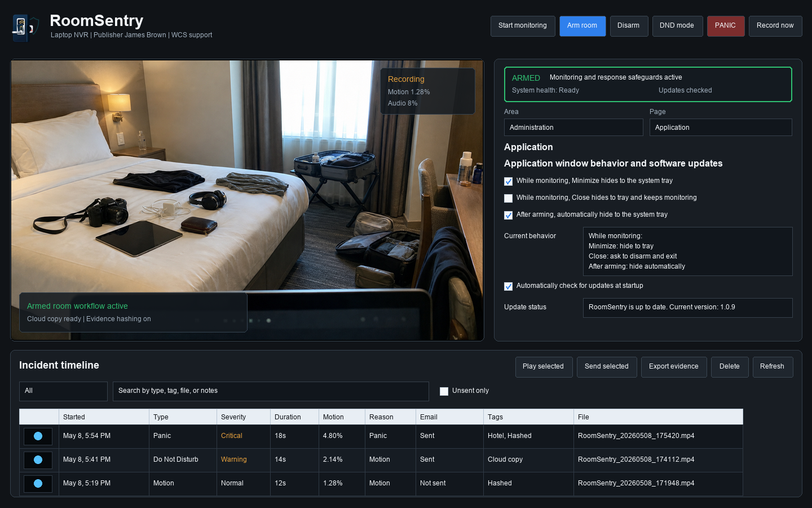This screenshot has width=812, height=508.
Task: Click the Recording status overlay on video
Action: click(x=427, y=91)
